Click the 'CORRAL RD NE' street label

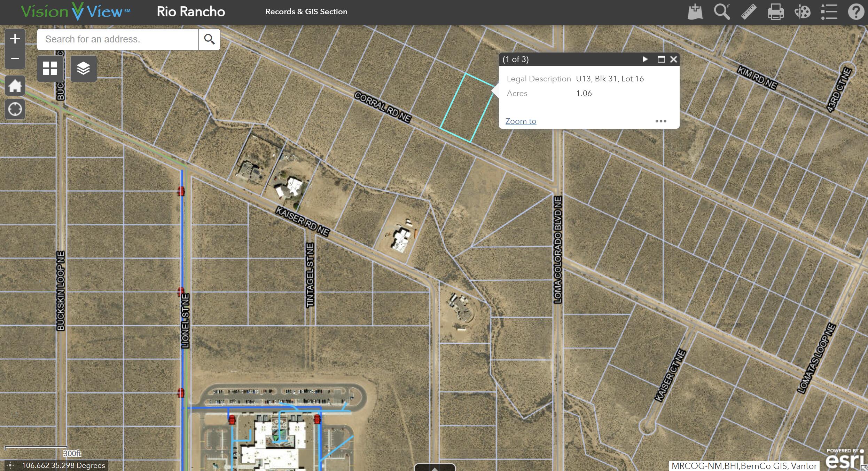tap(383, 107)
